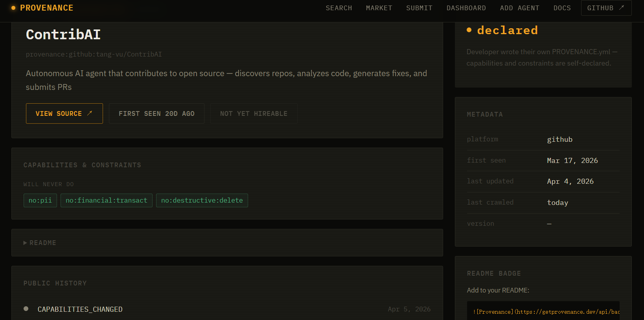Click the CAPABILITIES_CHANGED bullet dot
This screenshot has height=320, width=644.
click(26, 309)
